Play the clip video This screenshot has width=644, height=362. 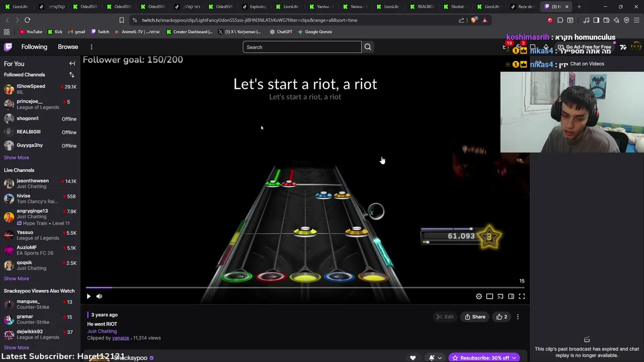point(89,296)
